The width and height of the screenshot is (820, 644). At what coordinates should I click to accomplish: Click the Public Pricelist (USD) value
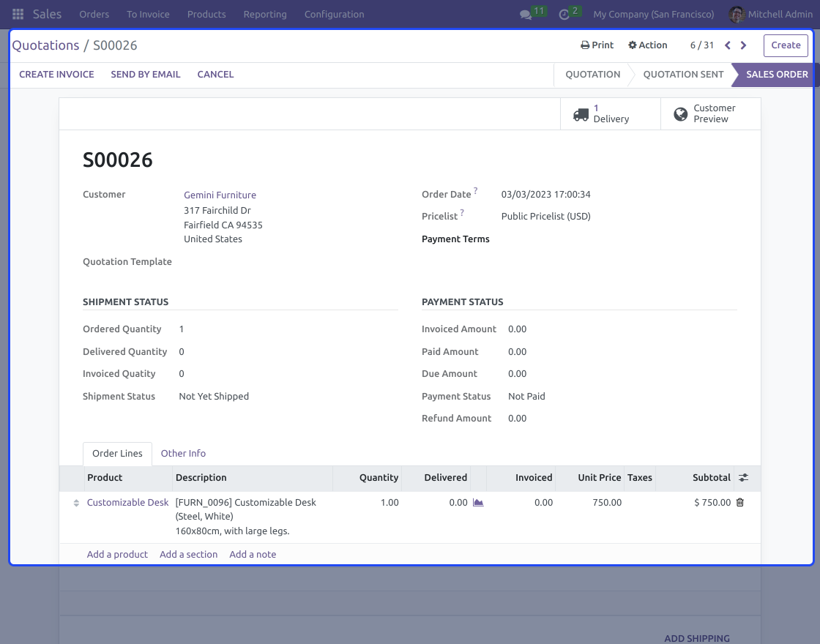click(x=545, y=217)
